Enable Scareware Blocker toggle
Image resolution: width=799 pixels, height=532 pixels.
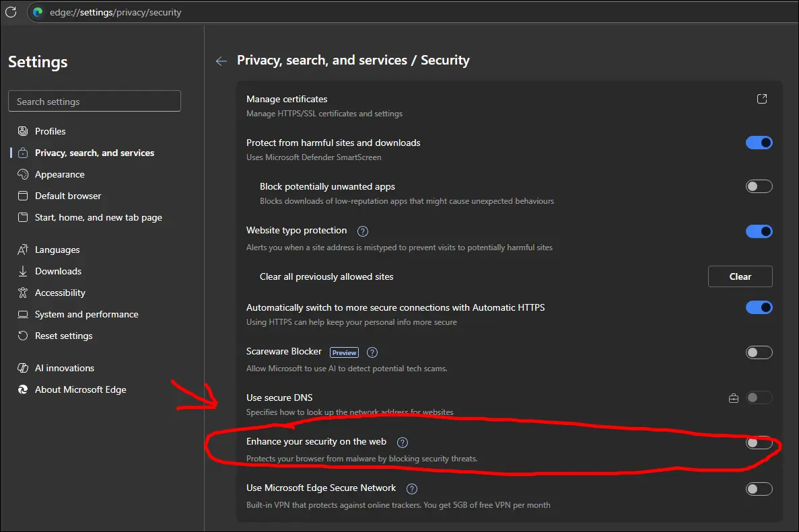click(x=759, y=352)
